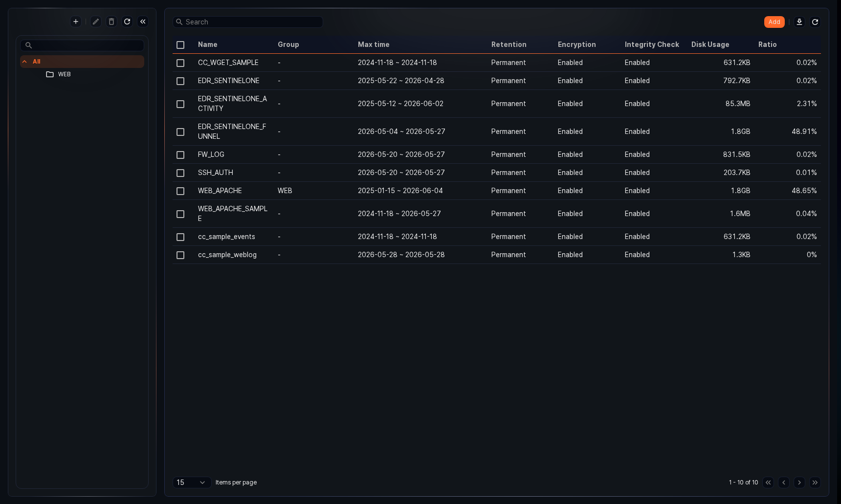Sort by Retention column header
The width and height of the screenshot is (841, 504).
509,44
